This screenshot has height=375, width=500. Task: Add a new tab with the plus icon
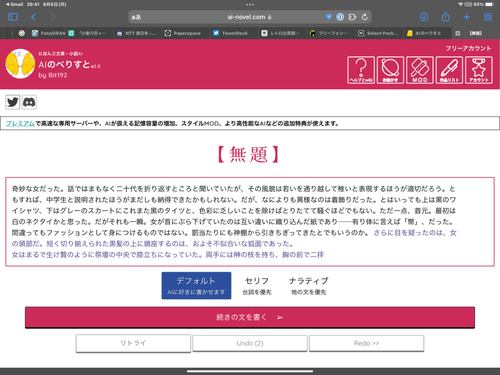467,17
